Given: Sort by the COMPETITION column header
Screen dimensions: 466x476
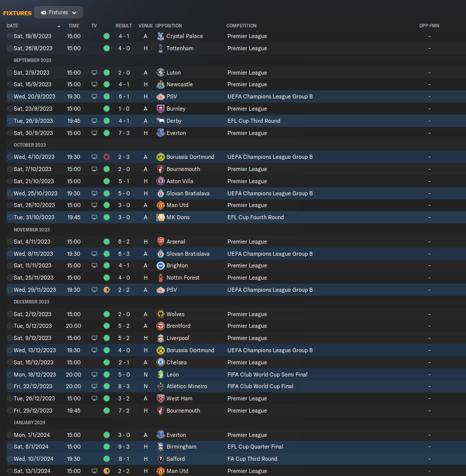Looking at the screenshot, I should (241, 26).
